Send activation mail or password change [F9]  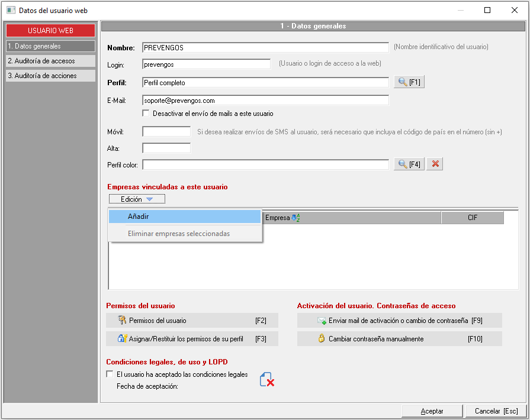pyautogui.click(x=399, y=321)
